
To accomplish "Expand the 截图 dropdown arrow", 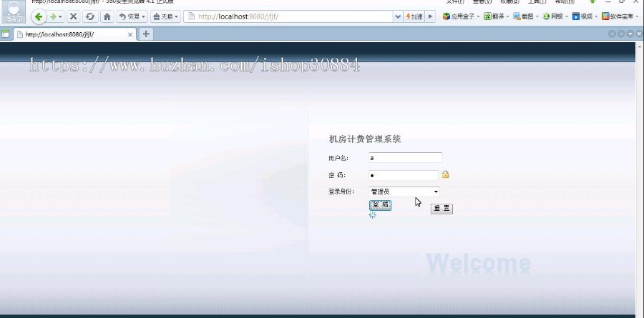I will (537, 17).
